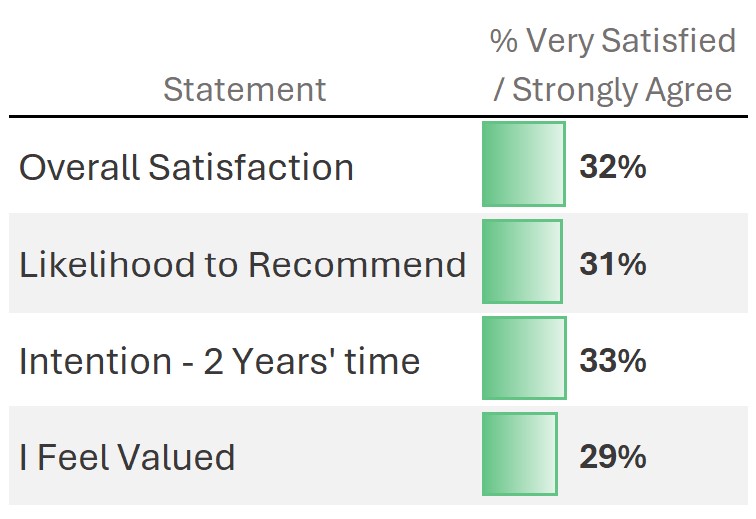
Task: Click the Overall Satisfaction row label
Action: (x=186, y=167)
